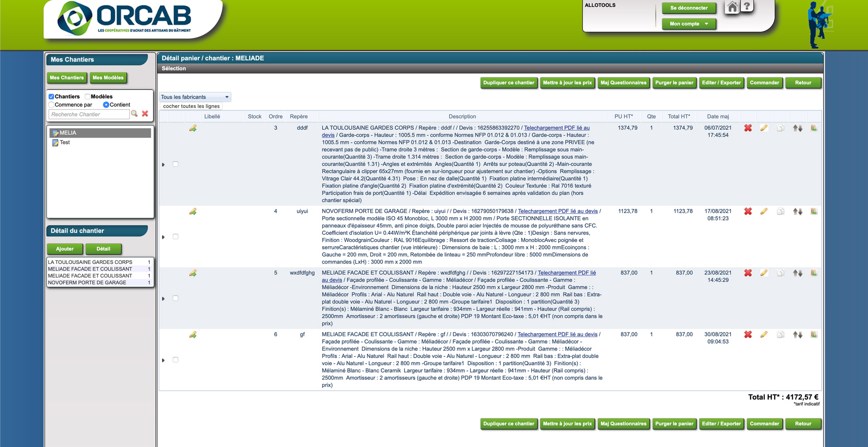
Task: Click the top Commander button
Action: click(x=764, y=83)
